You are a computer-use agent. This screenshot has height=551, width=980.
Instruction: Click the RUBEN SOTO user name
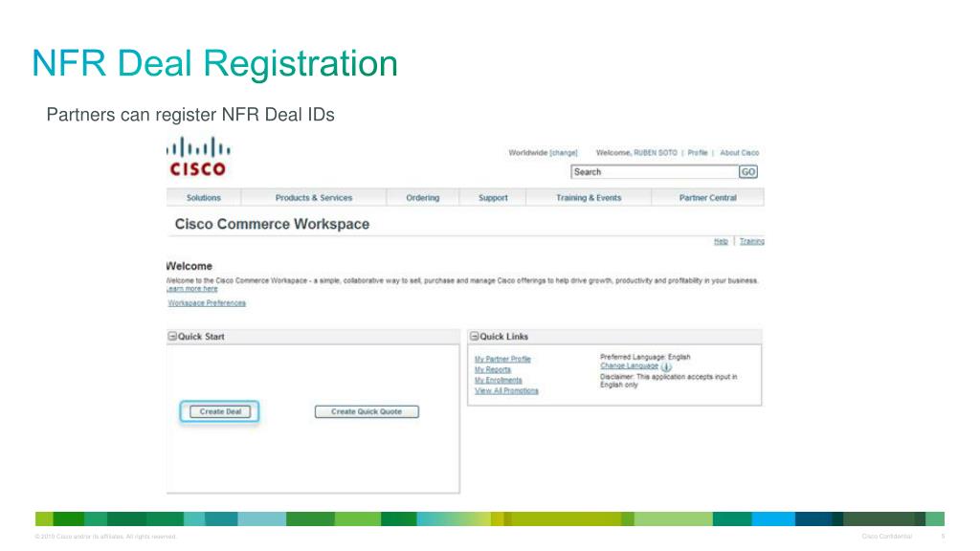pyautogui.click(x=656, y=152)
